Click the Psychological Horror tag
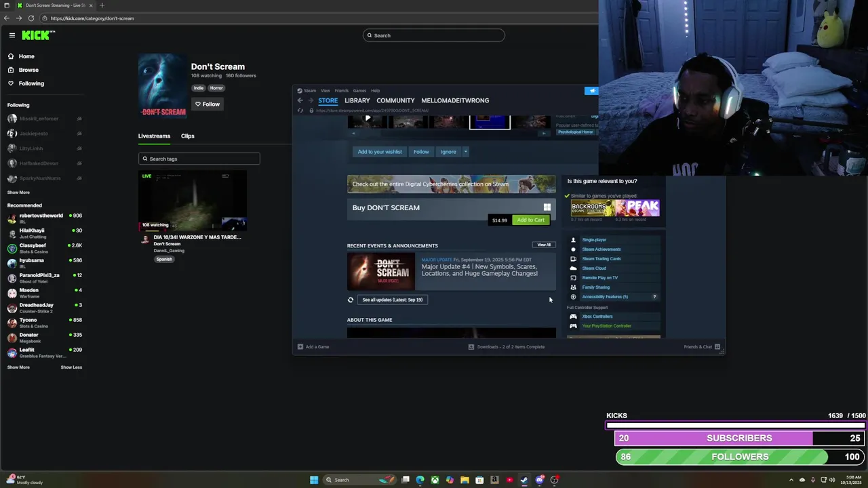Image resolution: width=868 pixels, height=488 pixels. (575, 131)
